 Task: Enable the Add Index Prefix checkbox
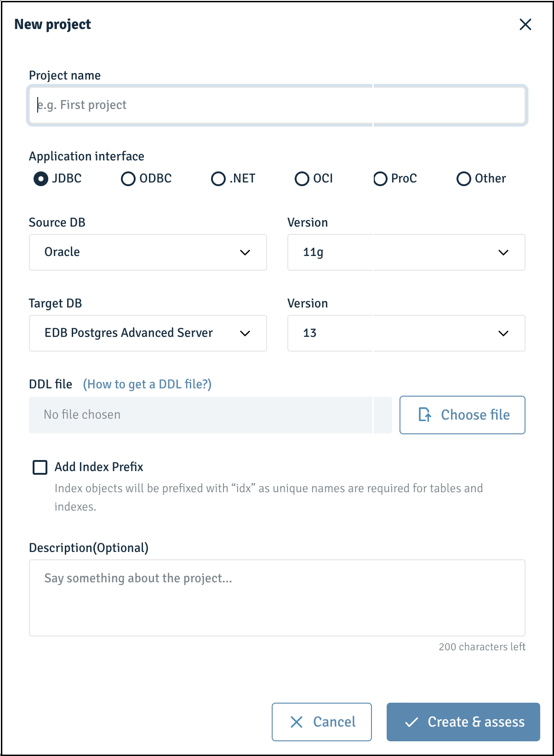pyautogui.click(x=40, y=467)
